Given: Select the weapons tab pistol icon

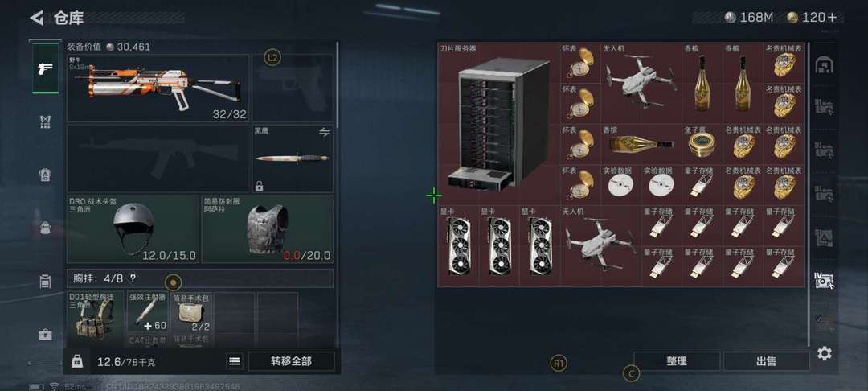Looking at the screenshot, I should 45,68.
